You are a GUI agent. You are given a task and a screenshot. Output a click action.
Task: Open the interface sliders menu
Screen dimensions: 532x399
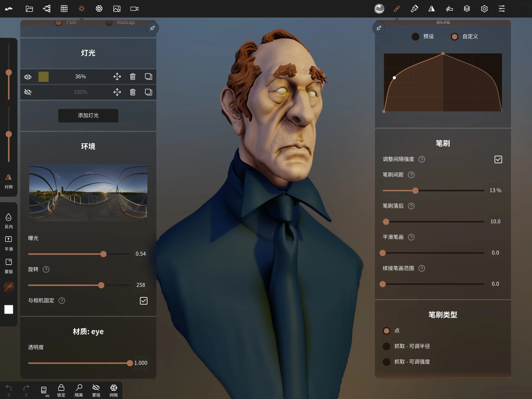[502, 9]
